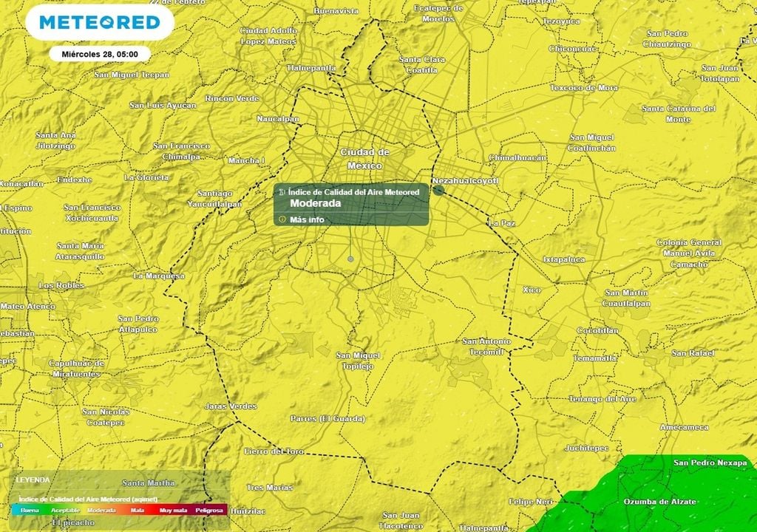757x532 pixels.
Task: Click the Chimalhuacán map label
Action: pos(517,158)
